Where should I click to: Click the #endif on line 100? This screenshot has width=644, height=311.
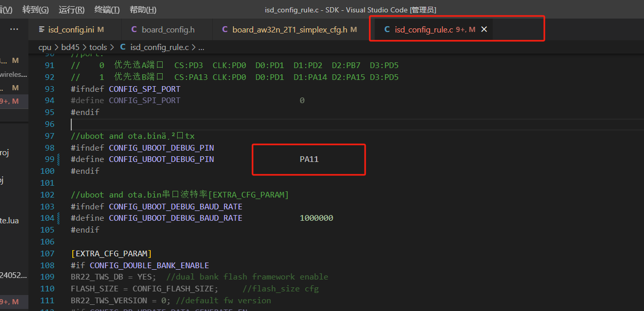click(85, 171)
